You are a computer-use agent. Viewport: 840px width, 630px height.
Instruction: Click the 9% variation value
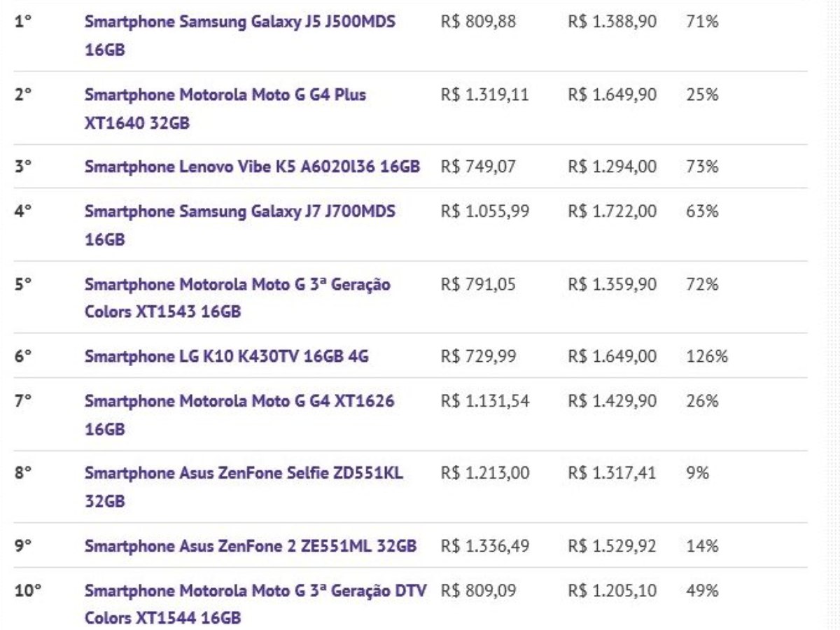[698, 474]
